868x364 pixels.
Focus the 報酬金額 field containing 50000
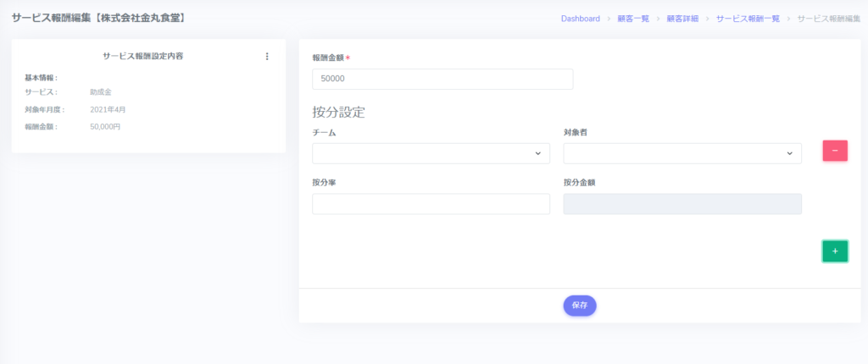point(442,79)
